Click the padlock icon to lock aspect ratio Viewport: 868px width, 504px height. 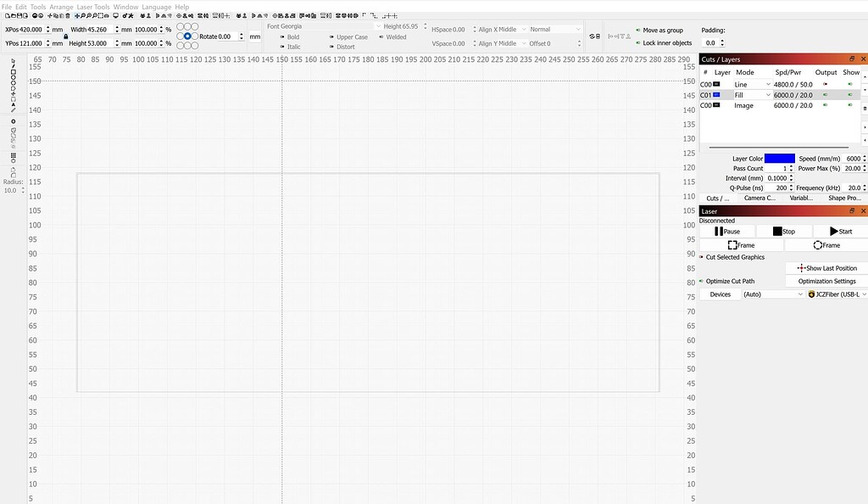click(66, 36)
